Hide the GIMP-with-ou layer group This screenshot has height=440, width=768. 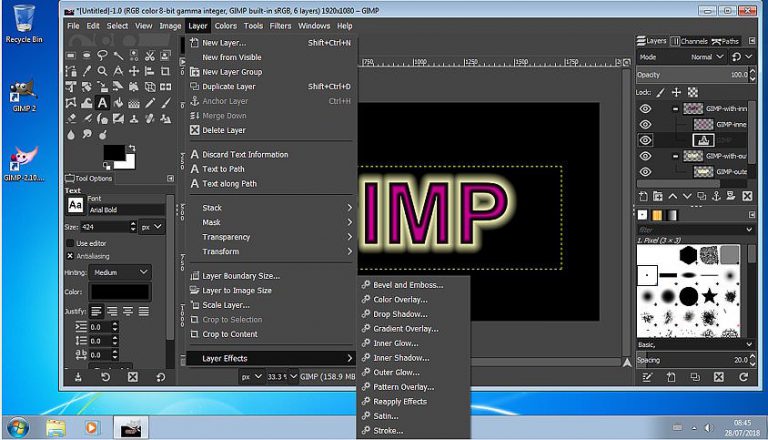(x=646, y=156)
